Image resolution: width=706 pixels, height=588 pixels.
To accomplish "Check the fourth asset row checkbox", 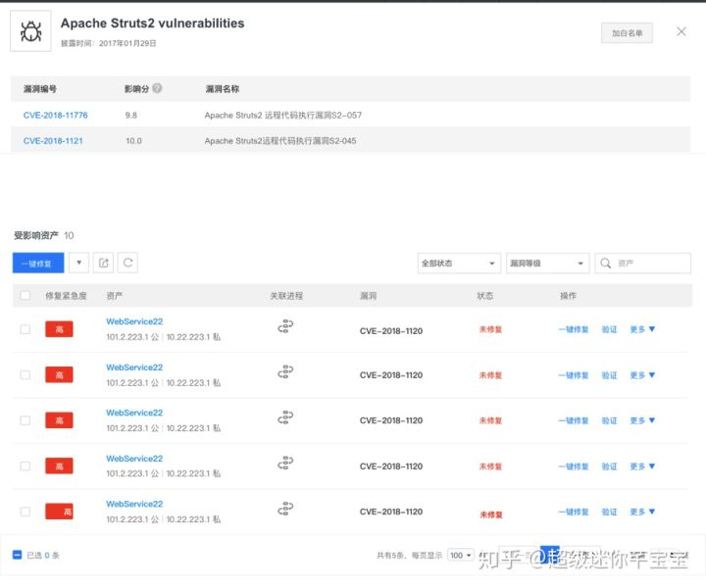I will (x=25, y=466).
